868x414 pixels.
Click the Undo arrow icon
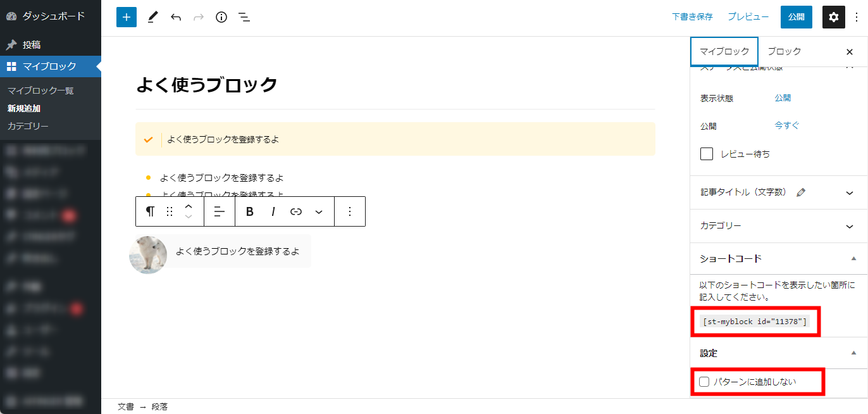[x=176, y=17]
